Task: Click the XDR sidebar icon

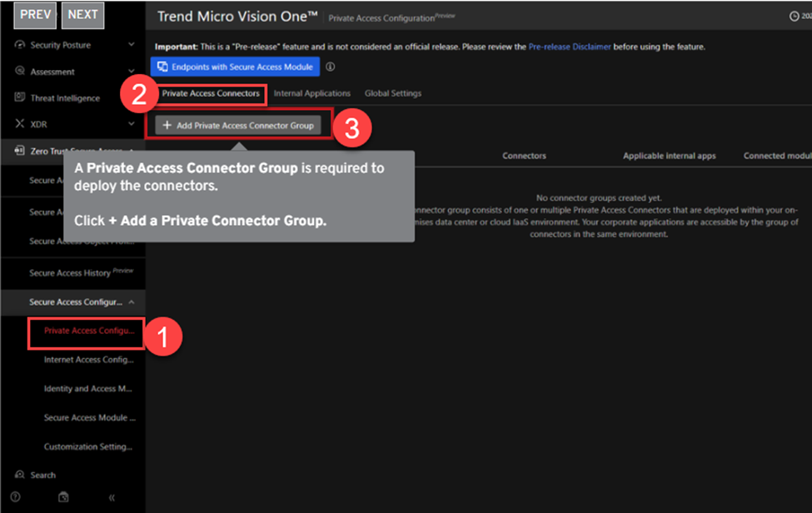Action: (x=20, y=124)
